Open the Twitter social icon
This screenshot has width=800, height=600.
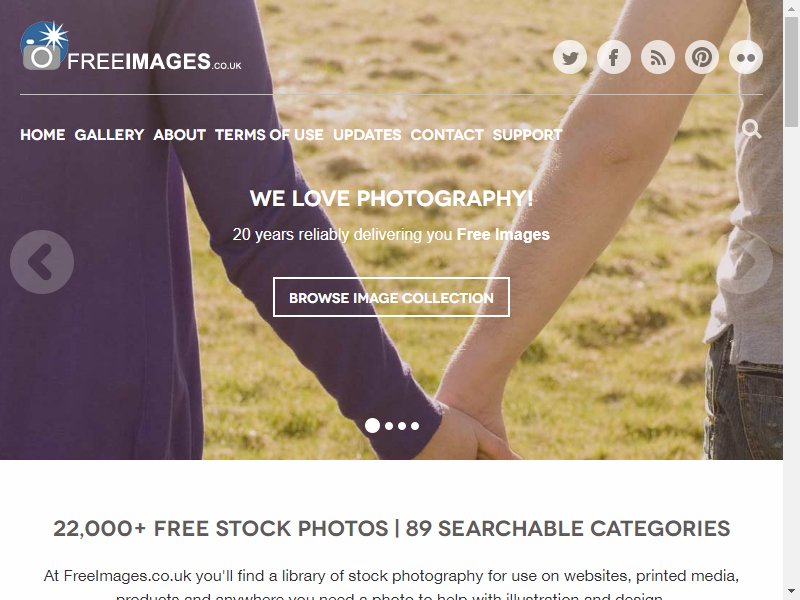pyautogui.click(x=570, y=57)
